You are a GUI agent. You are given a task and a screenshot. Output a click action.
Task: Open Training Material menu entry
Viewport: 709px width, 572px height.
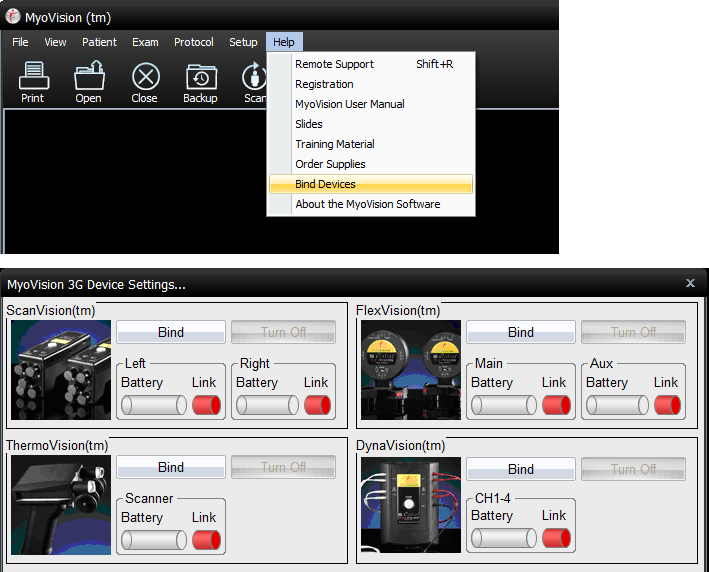pyautogui.click(x=371, y=144)
